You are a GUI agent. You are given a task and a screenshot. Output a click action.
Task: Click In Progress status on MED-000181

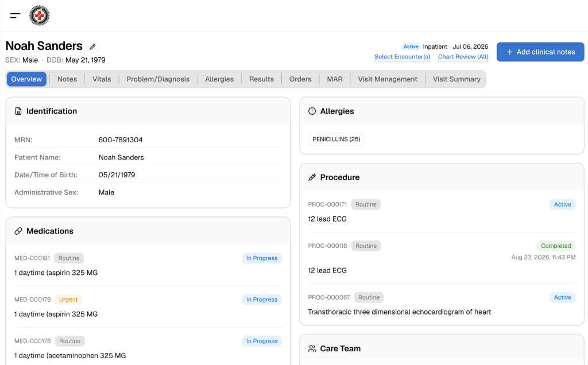262,258
